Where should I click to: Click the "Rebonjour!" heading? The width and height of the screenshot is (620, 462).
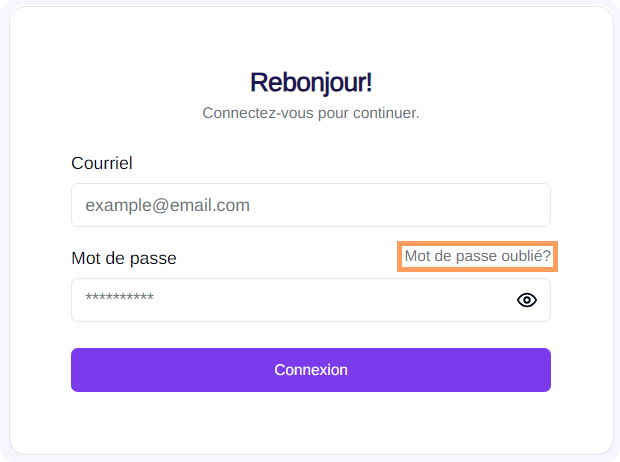[x=310, y=82]
